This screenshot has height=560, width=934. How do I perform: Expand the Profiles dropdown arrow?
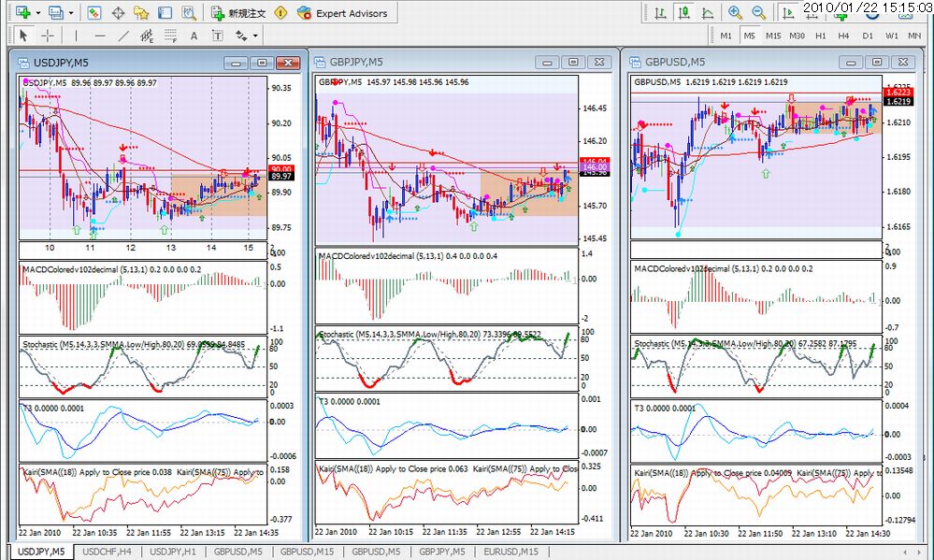(71, 12)
